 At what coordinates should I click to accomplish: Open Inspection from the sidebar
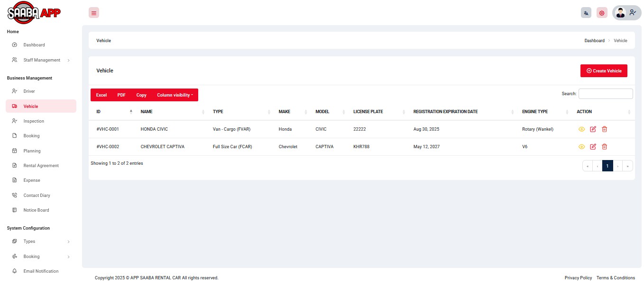34,121
